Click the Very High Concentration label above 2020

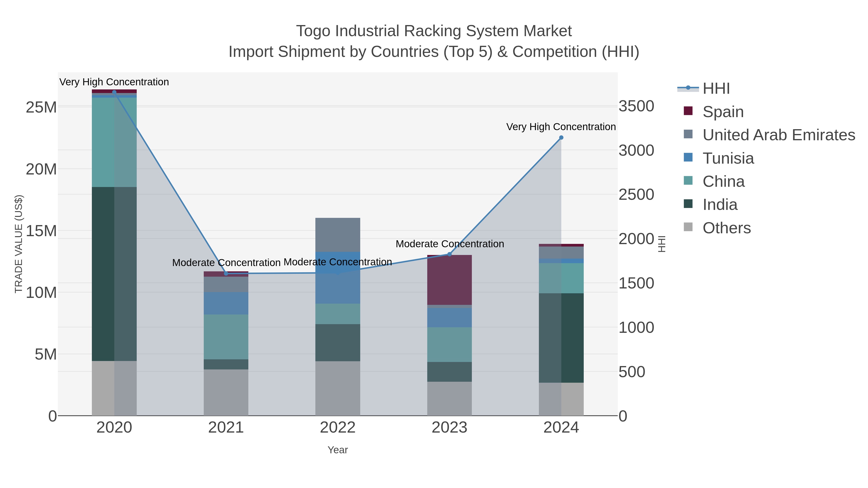tap(114, 82)
